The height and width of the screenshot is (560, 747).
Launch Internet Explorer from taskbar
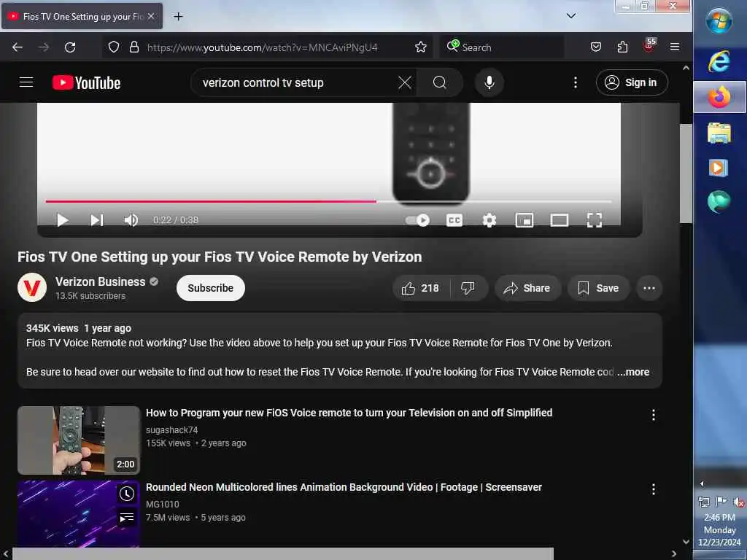coord(719,62)
